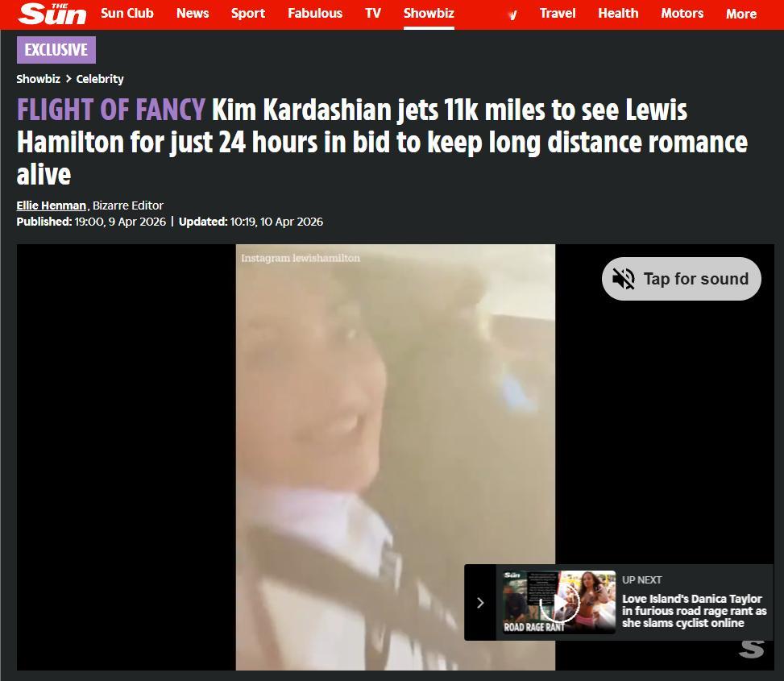This screenshot has width=784, height=681.
Task: Click the 'UP NEXT' label
Action: click(641, 580)
